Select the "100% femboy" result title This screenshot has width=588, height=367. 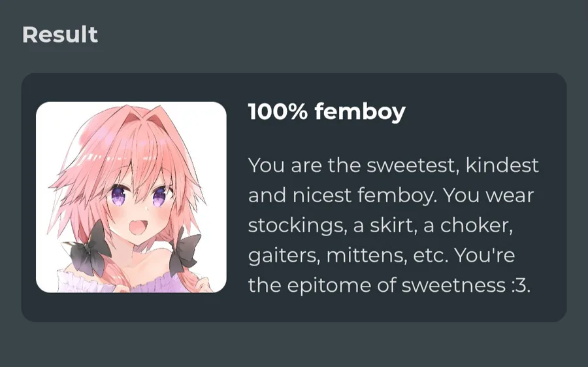[327, 112]
